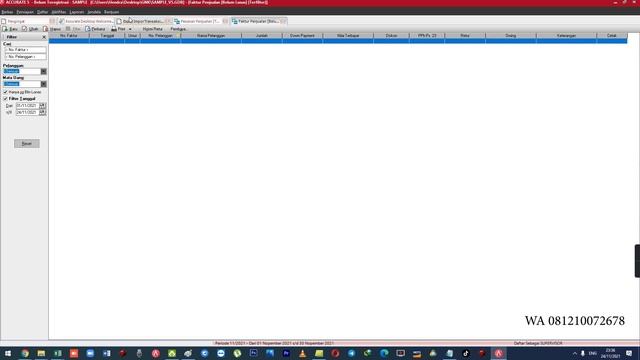Click the Reset button in Filter panel
The height and width of the screenshot is (360, 640).
click(27, 144)
